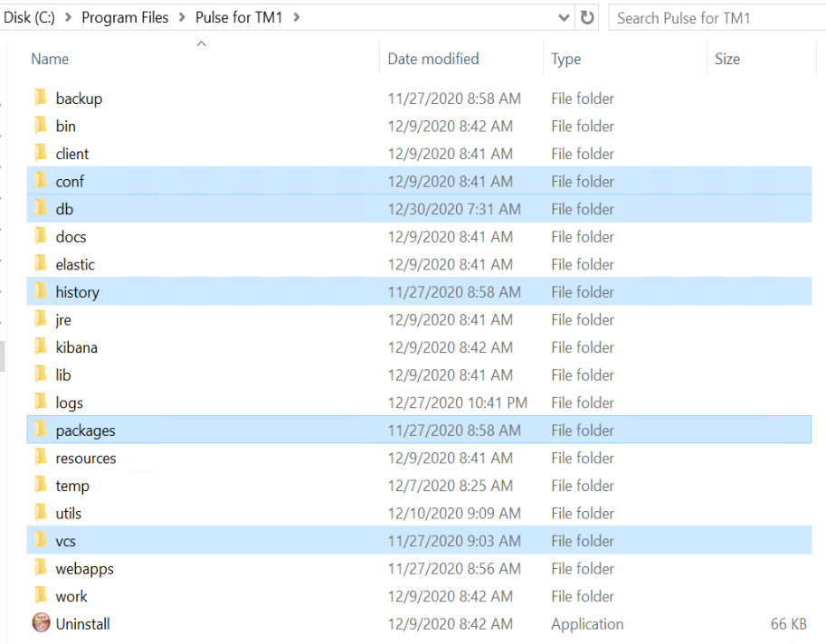Select the webapps folder icon
The image size is (826, 644).
pyautogui.click(x=41, y=568)
